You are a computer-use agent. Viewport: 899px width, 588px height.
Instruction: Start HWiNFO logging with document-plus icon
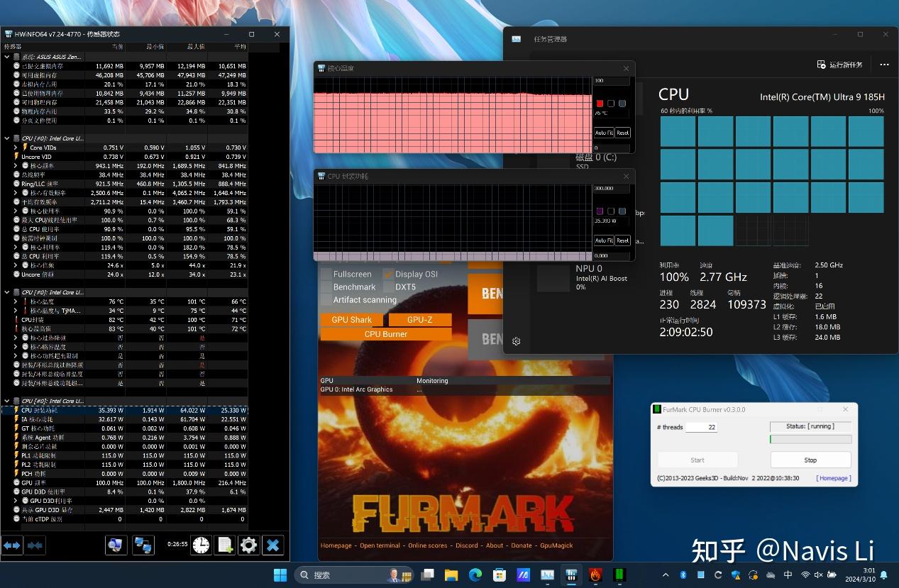click(x=225, y=545)
